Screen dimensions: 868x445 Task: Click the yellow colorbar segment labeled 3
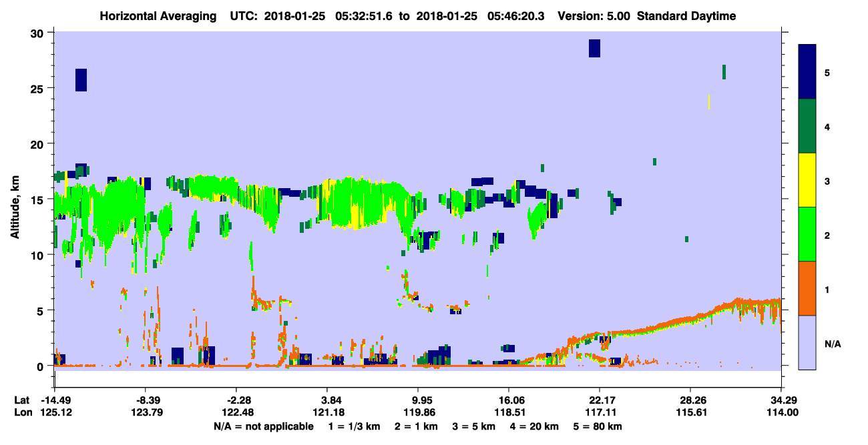807,180
